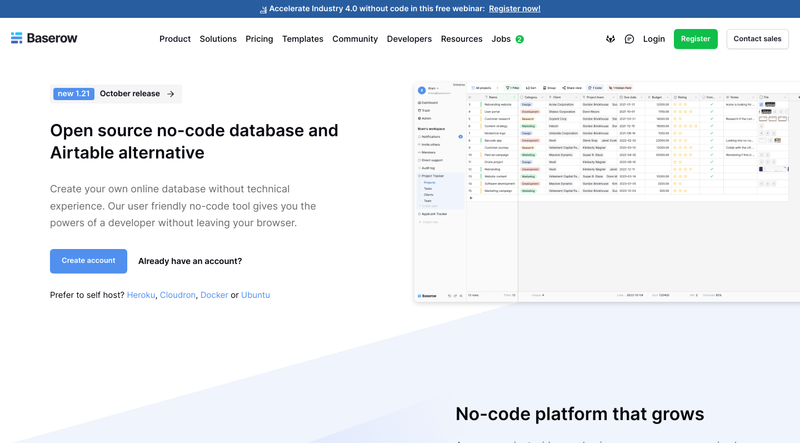Viewport: 800px width, 443px height.
Task: Open the community chat bubble icon
Action: pos(629,39)
